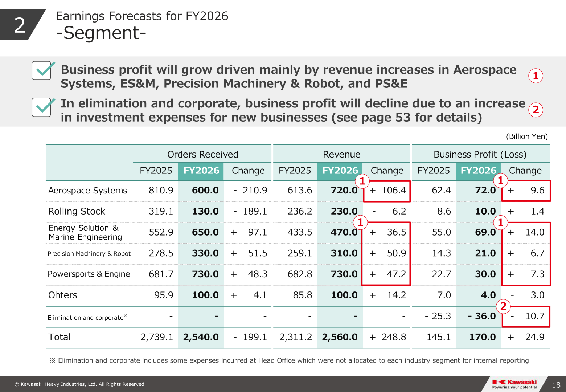Click the 'Revenue' column group header

point(341,154)
